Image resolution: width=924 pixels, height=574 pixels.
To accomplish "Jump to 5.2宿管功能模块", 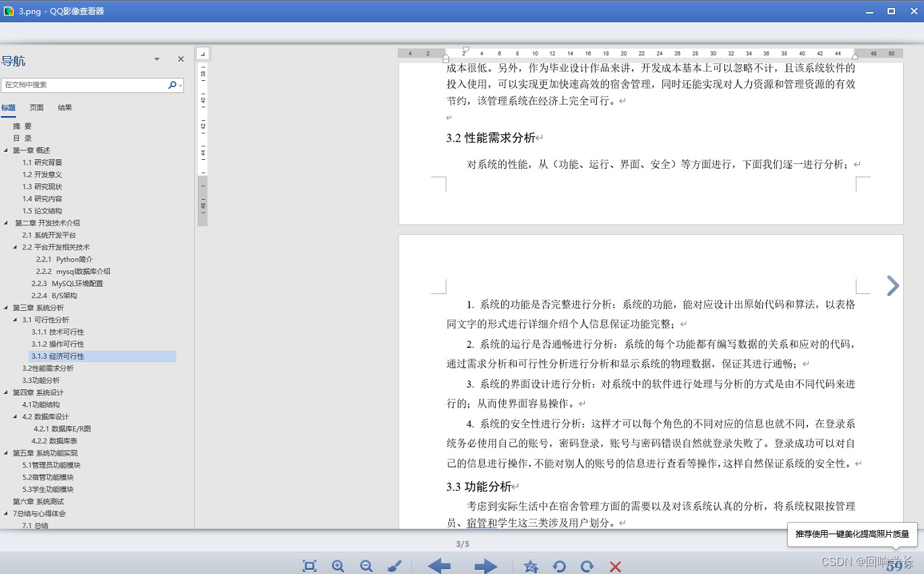I will coord(48,478).
